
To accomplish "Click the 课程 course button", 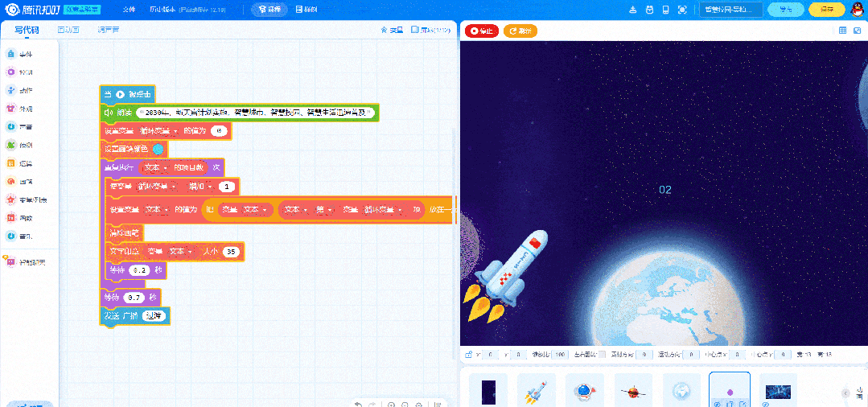I will pyautogui.click(x=269, y=10).
